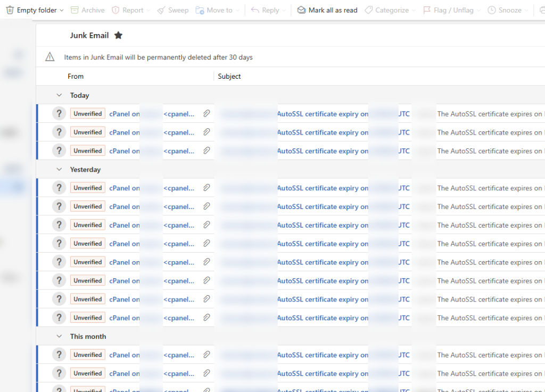Viewport: 545px width, 392px height.
Task: Toggle the Junk Email favorite star
Action: [x=119, y=35]
